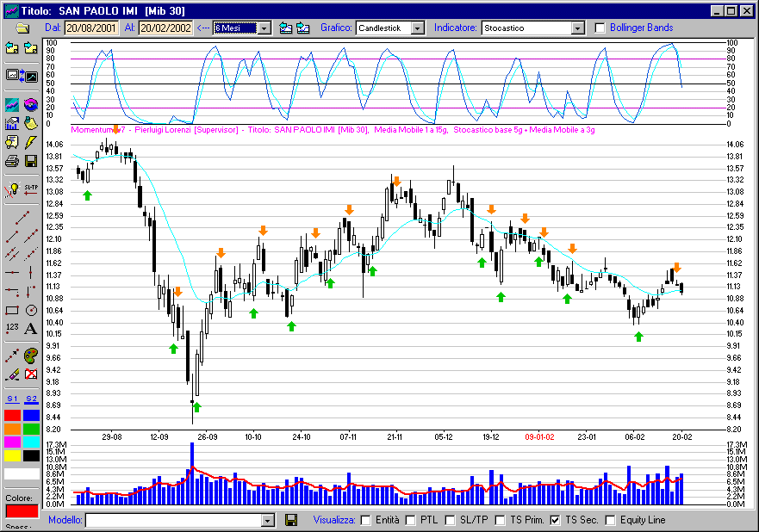Select the horizontal line drawing tool
759x532 pixels.
click(12, 273)
